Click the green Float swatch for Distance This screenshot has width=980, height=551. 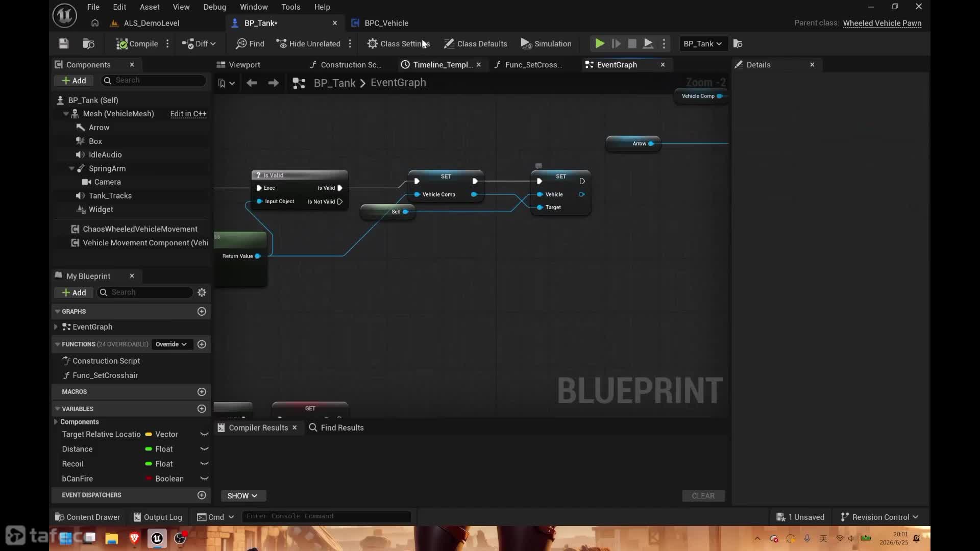point(149,449)
